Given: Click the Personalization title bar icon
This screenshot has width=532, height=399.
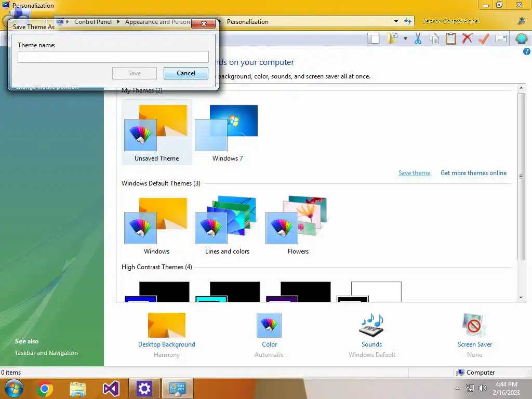Looking at the screenshot, I should pos(6,5).
